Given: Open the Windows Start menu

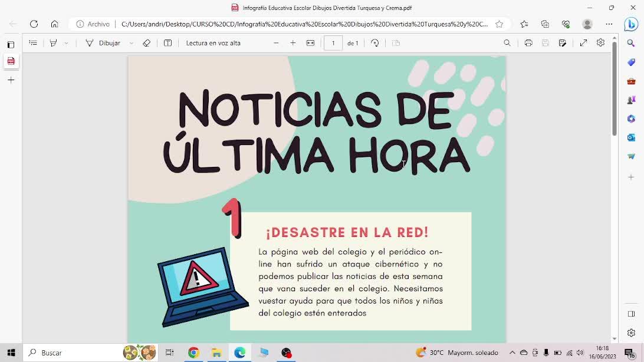Looking at the screenshot, I should [11, 353].
